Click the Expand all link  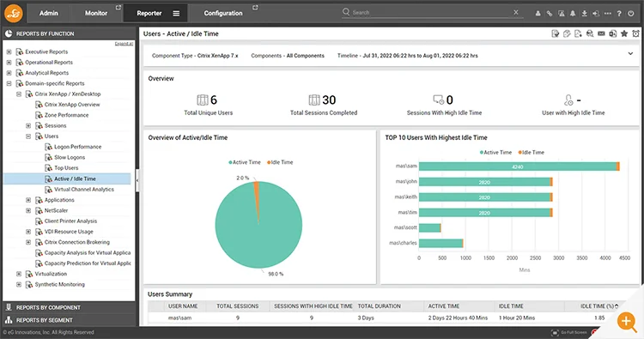coord(124,44)
